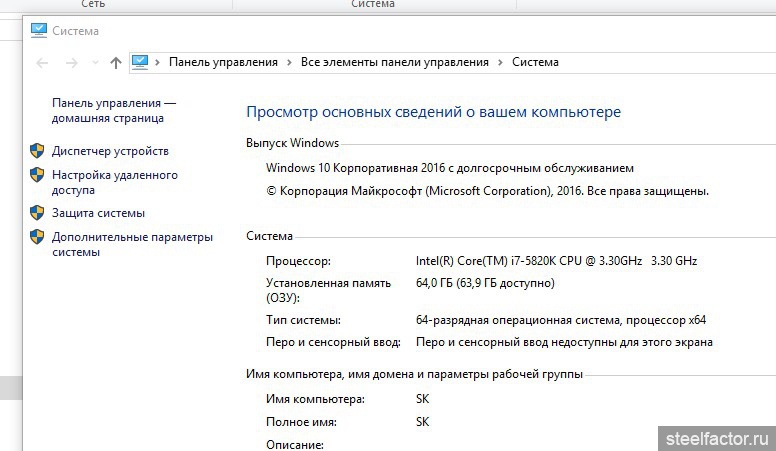This screenshot has width=776, height=451.
Task: Open Защита системы link
Action: point(98,213)
